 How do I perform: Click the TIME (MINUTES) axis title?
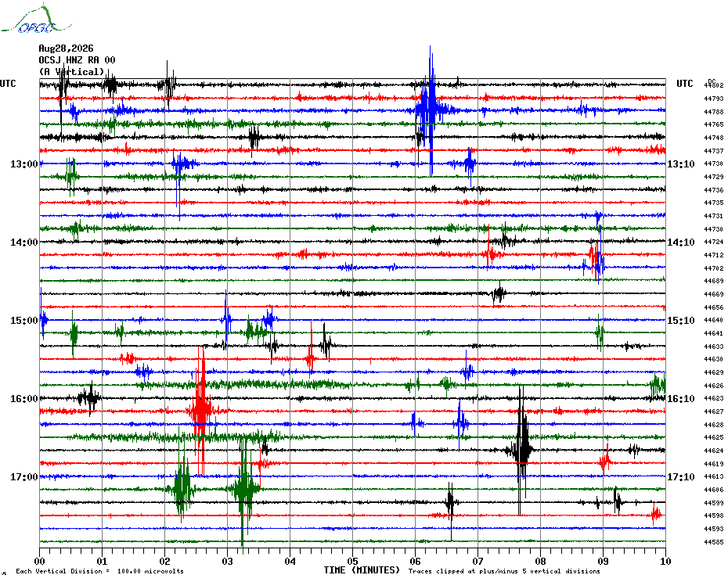(362, 570)
